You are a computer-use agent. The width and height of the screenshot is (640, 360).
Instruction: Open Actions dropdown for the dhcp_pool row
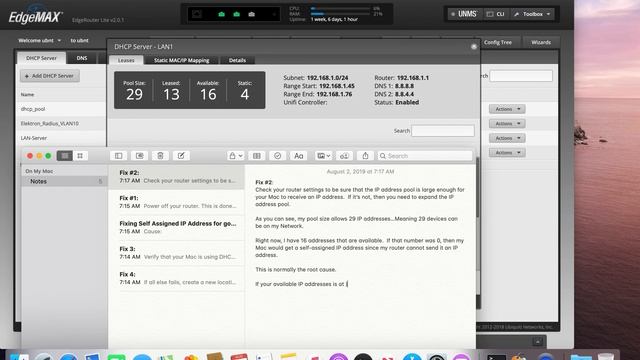coord(507,109)
